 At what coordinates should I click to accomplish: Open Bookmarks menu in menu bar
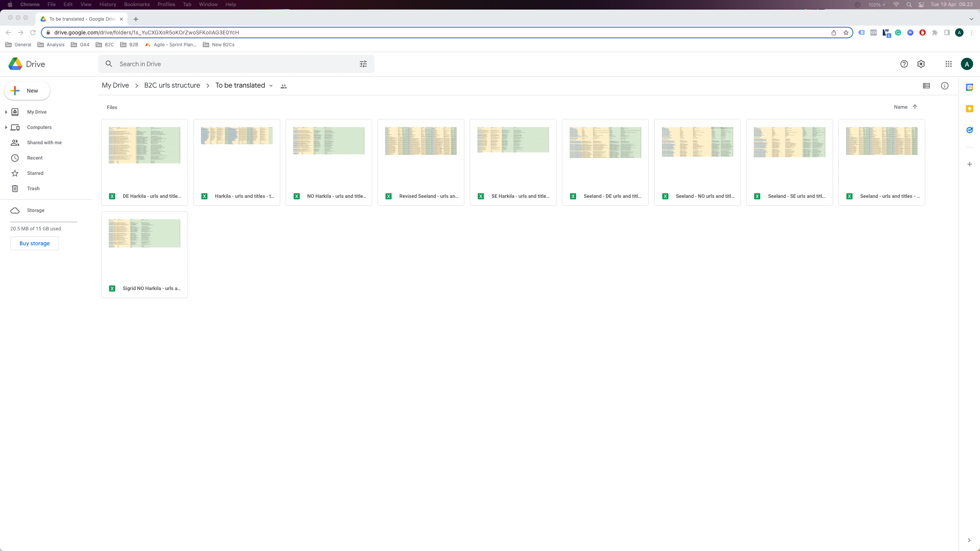point(137,5)
